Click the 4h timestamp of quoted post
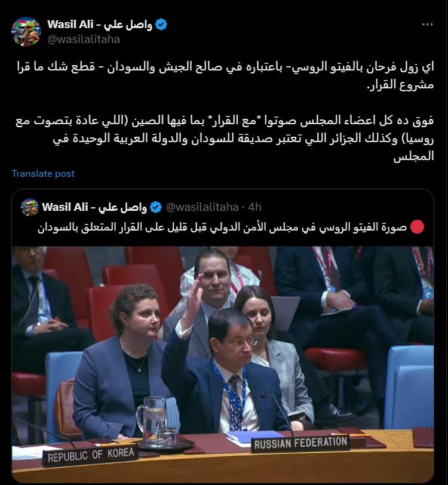This screenshot has height=485, width=448. coord(254,207)
